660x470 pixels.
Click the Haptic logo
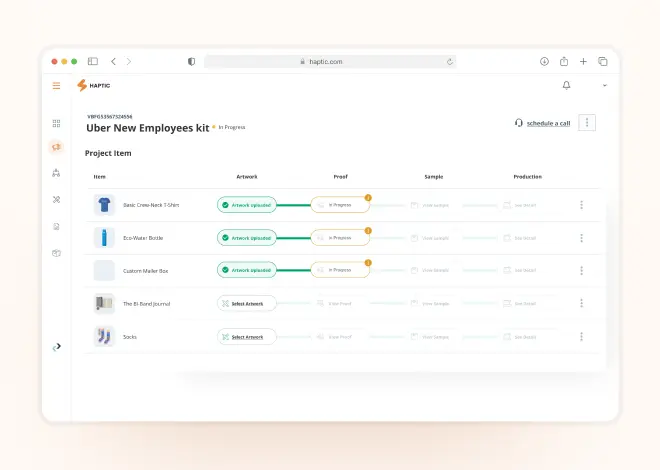pyautogui.click(x=93, y=85)
